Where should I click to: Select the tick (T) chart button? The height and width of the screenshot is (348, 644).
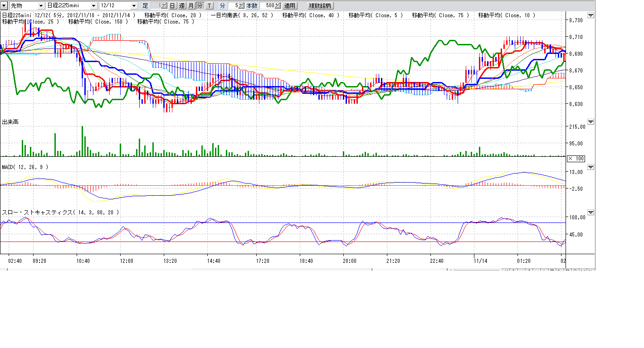209,6
